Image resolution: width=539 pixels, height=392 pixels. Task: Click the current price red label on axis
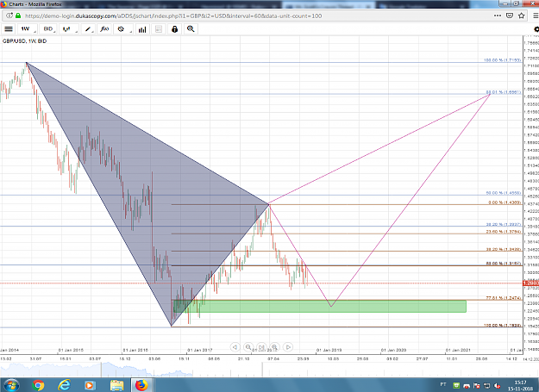click(x=530, y=283)
